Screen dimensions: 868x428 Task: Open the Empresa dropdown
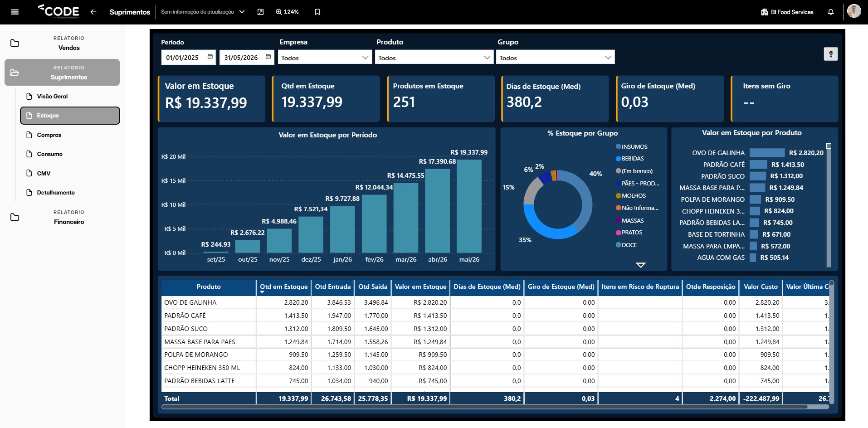click(x=325, y=58)
